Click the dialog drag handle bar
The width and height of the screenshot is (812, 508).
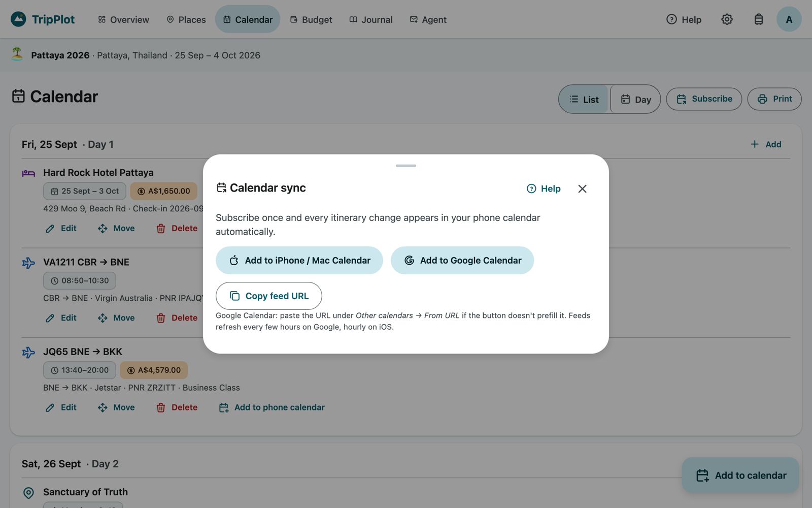coord(406,166)
